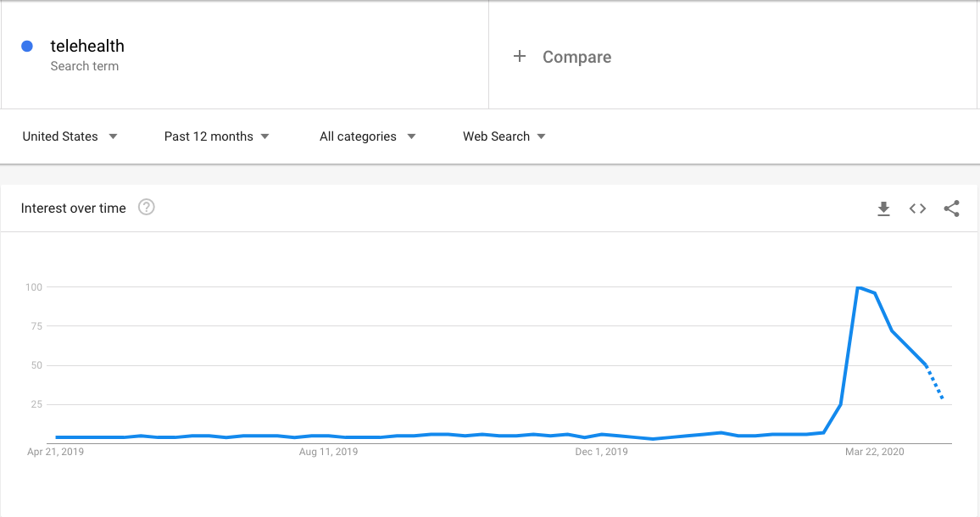This screenshot has width=980, height=517.
Task: Open the Past 12 months time filter
Action: pos(217,136)
